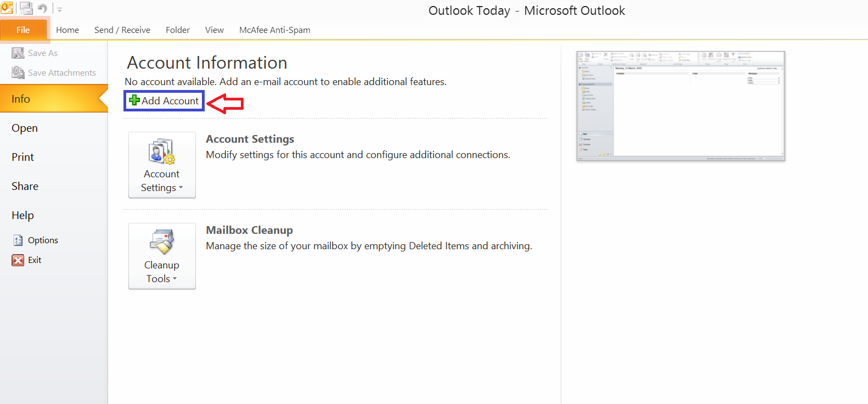The image size is (868, 404).
Task: Open the Options text entry
Action: coord(43,240)
